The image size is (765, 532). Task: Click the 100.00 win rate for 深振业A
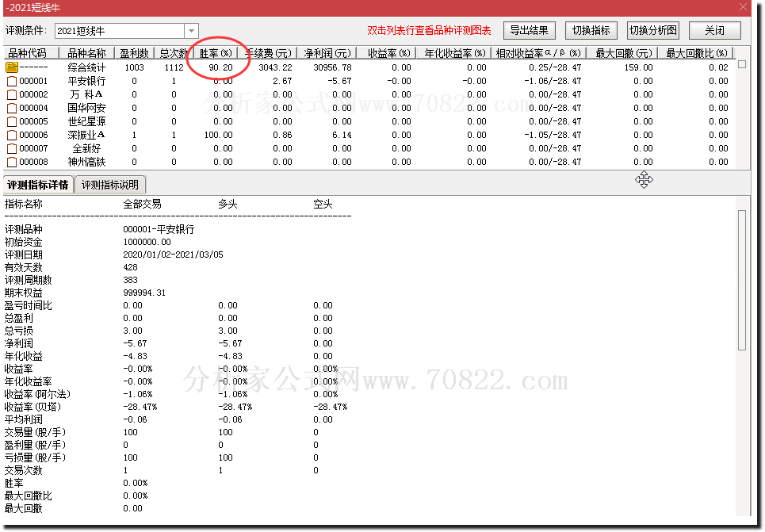[218, 136]
